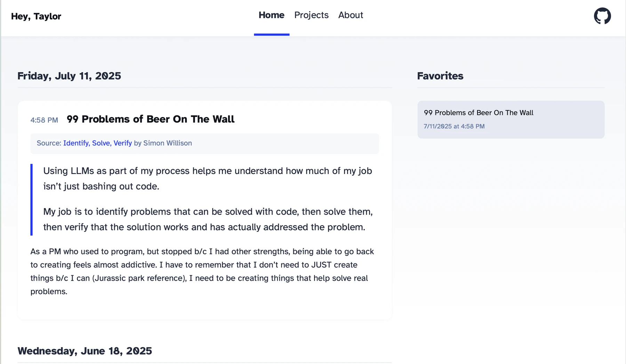Click the post title "99 Problems of Beer On The Wall"
The image size is (626, 364).
pos(150,119)
